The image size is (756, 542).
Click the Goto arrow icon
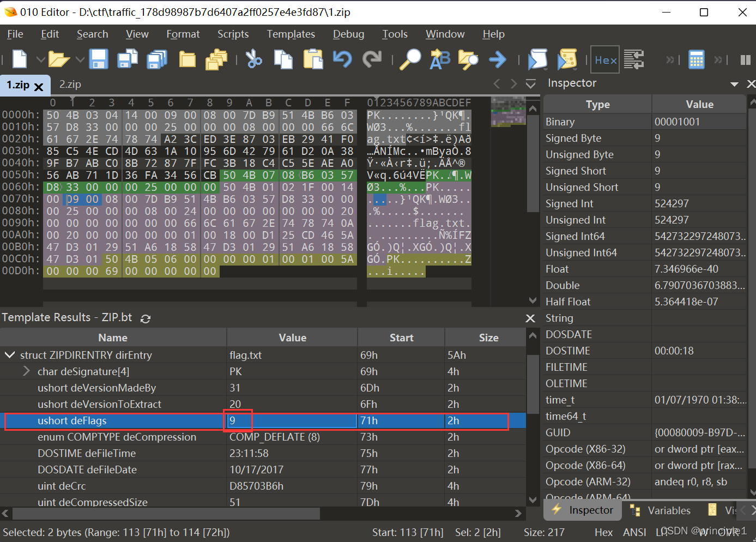(498, 59)
